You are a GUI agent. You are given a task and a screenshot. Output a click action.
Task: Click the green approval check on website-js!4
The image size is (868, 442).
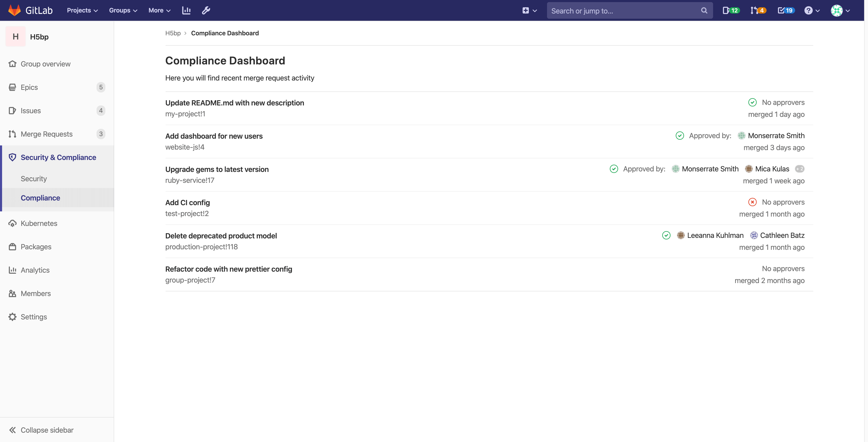pyautogui.click(x=680, y=136)
